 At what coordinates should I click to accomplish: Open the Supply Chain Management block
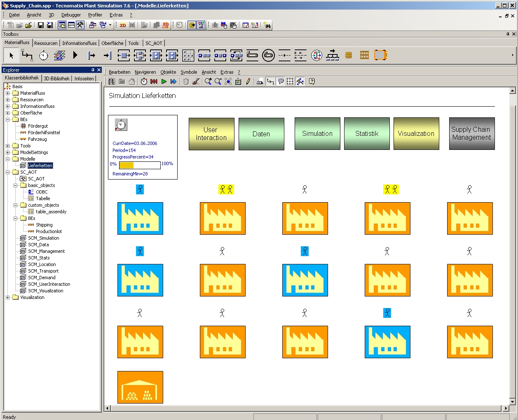[471, 133]
